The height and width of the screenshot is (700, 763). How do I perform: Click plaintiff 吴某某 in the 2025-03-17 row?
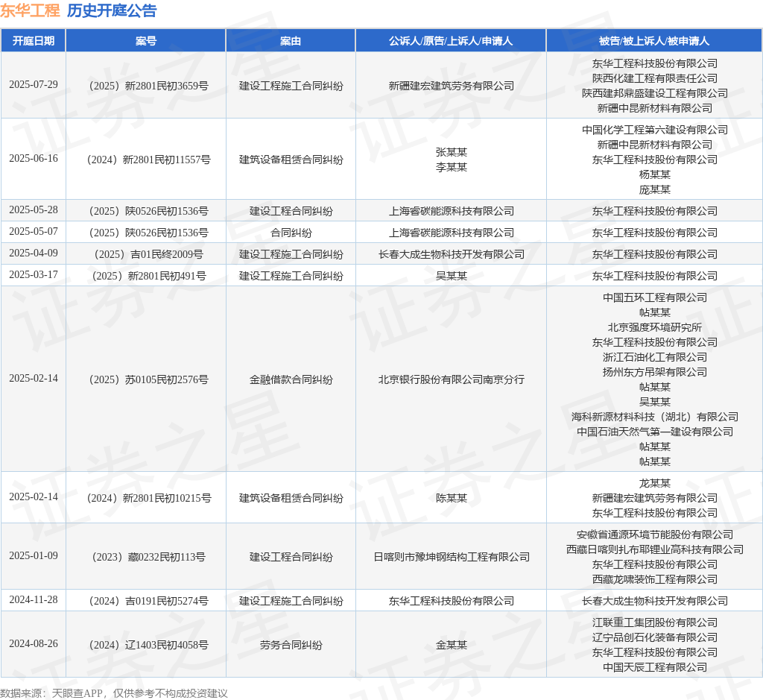pos(451,276)
